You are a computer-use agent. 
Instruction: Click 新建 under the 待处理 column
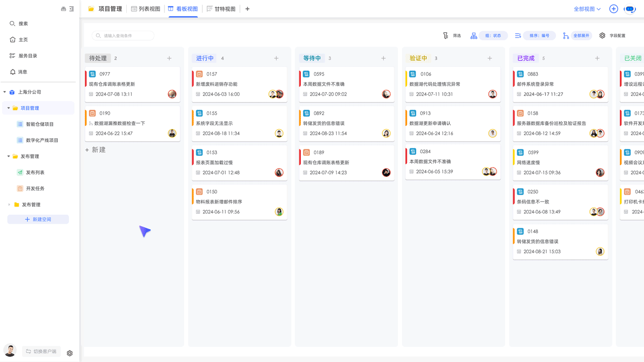(95, 150)
